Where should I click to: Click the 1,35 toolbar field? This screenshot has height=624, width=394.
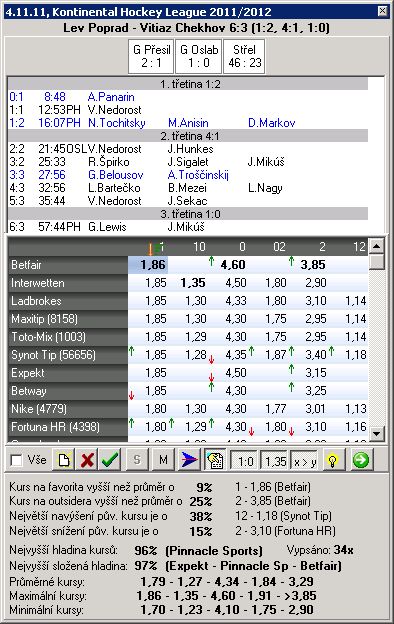tap(275, 461)
